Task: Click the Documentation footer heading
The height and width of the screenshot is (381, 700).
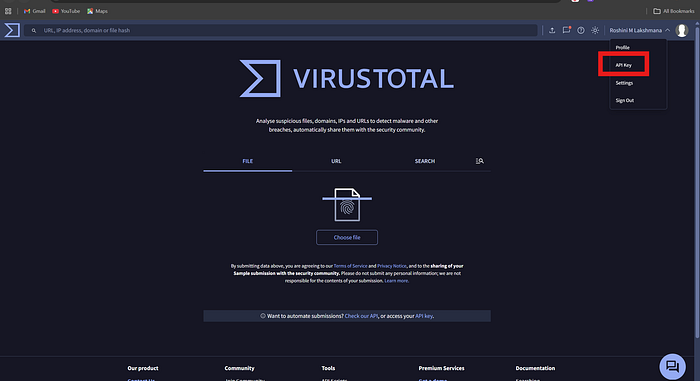Action: click(535, 368)
